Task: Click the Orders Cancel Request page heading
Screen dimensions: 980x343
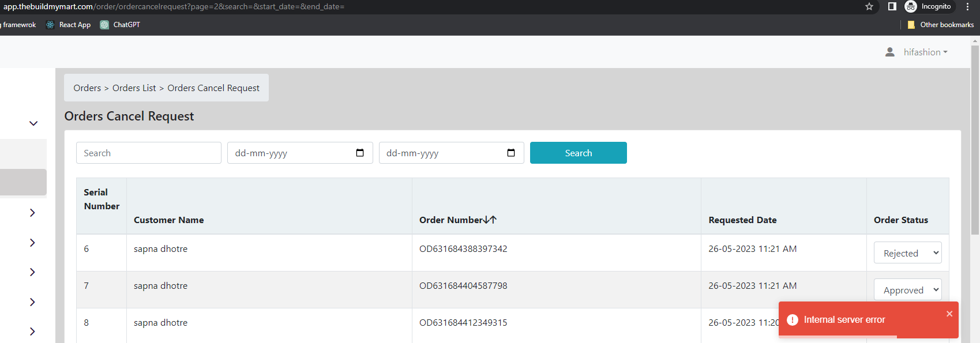Action: (x=129, y=116)
